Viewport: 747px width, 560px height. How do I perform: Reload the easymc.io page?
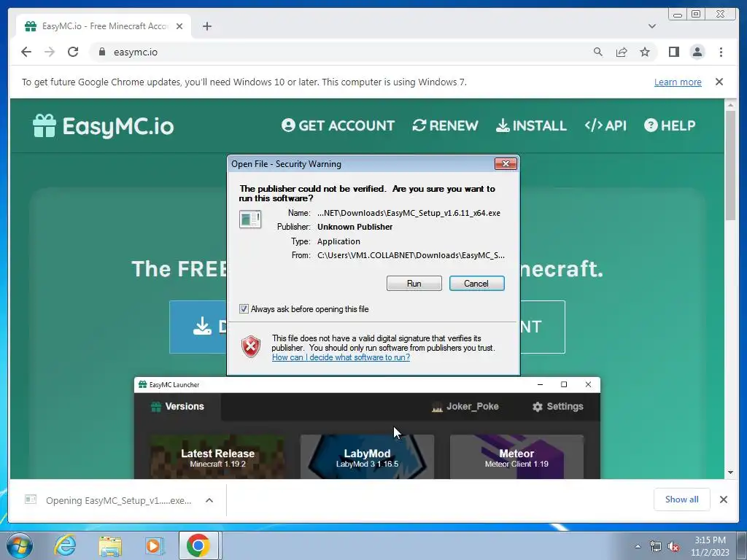(73, 52)
